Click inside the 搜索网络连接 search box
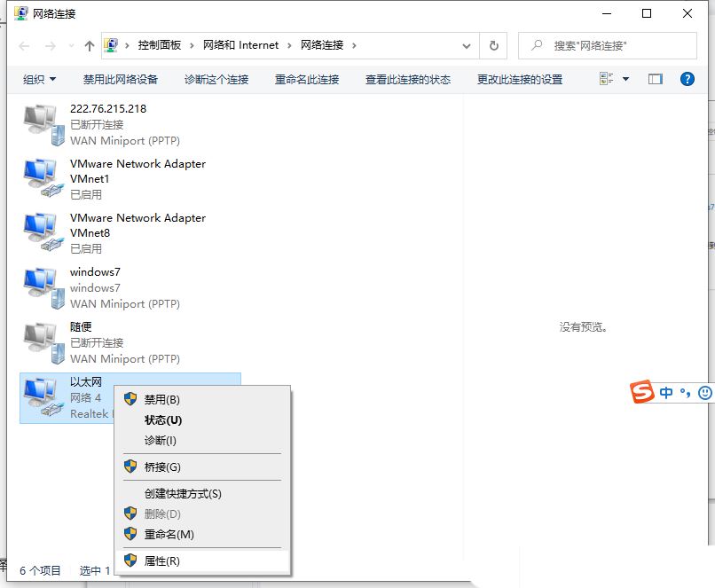Image resolution: width=715 pixels, height=588 pixels. tap(590, 45)
